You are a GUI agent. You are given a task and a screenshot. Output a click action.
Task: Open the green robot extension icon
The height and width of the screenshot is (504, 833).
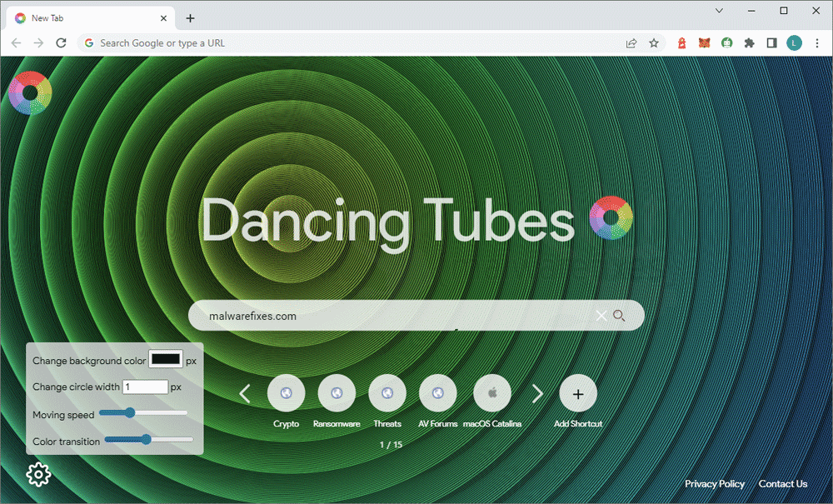[x=726, y=43]
